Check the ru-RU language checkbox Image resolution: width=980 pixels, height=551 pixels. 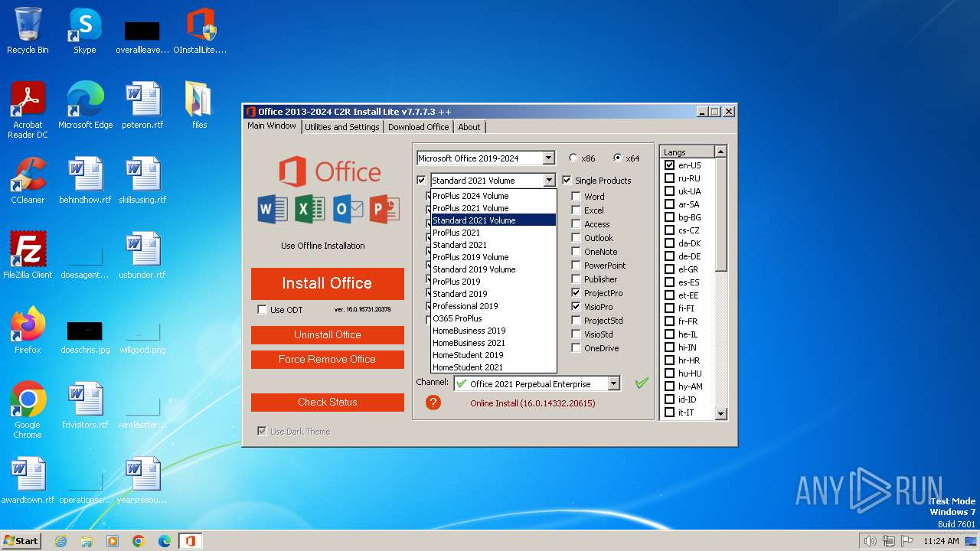coord(669,178)
